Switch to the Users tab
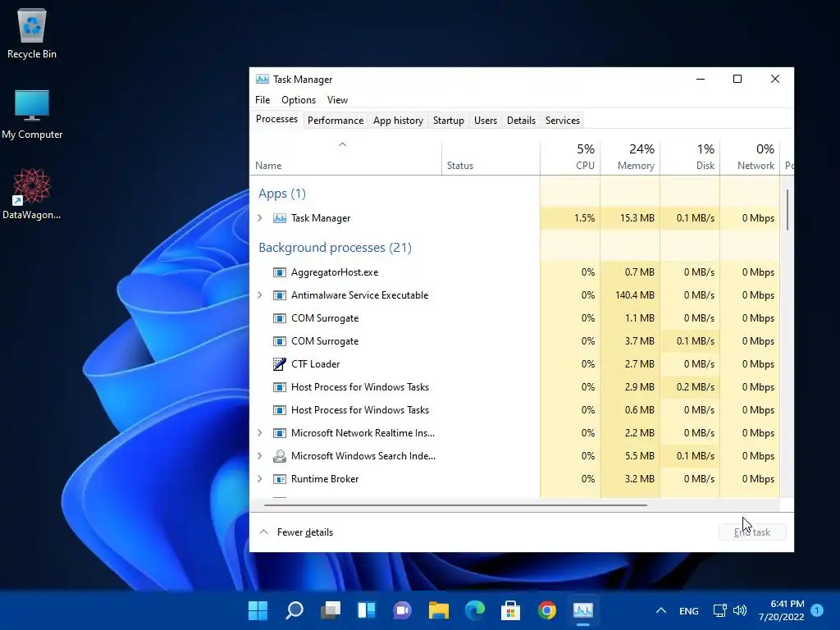This screenshot has height=630, width=840. 486,121
